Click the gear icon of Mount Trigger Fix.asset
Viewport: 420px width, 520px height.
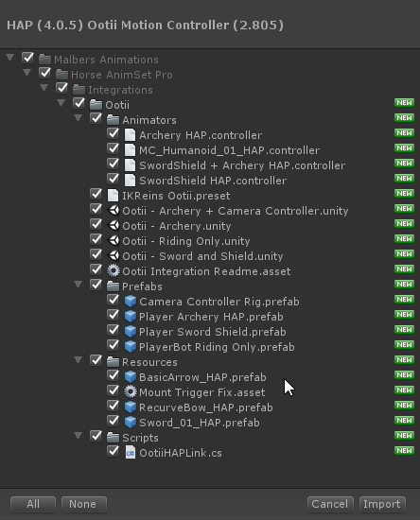click(x=131, y=392)
